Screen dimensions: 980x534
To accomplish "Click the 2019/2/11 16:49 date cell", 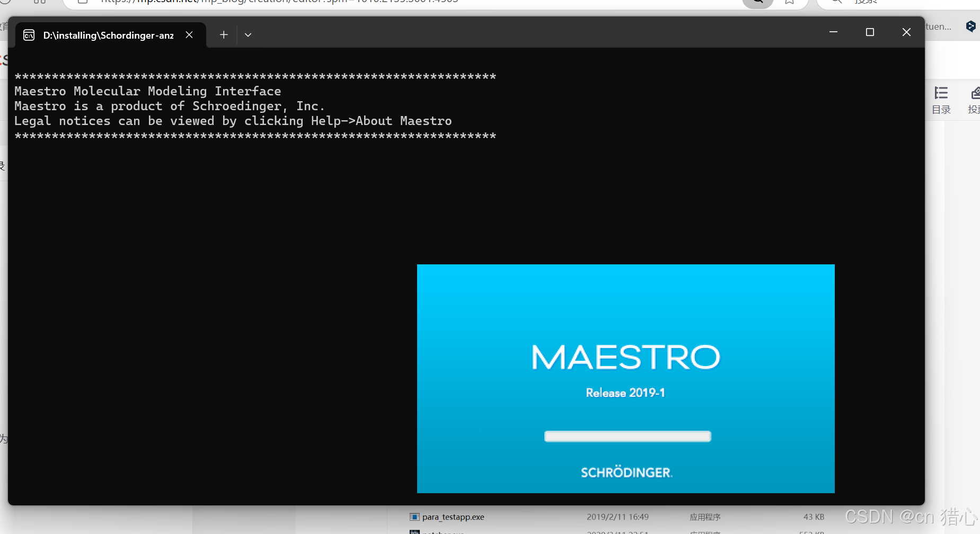I will [617, 517].
